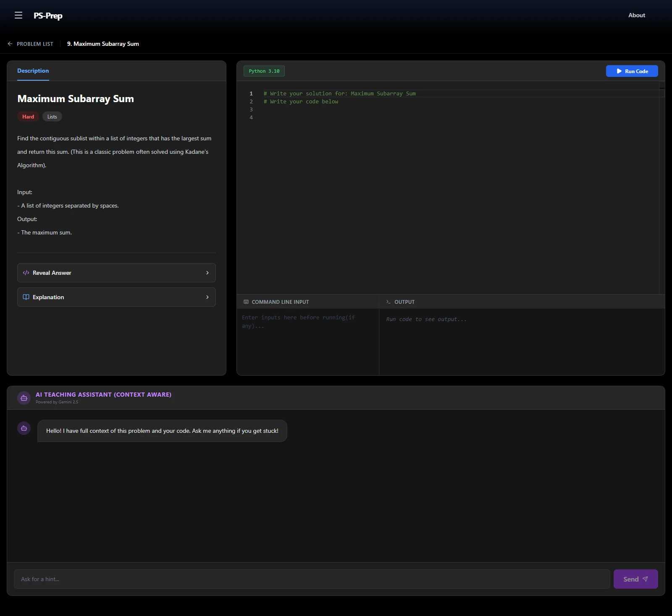
Task: Click the paper plane icon in Send
Action: [645, 579]
